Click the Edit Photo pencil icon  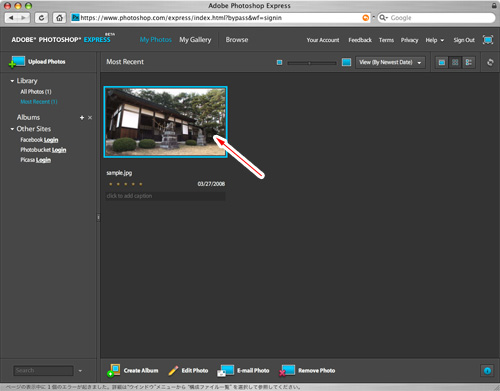pos(173,371)
